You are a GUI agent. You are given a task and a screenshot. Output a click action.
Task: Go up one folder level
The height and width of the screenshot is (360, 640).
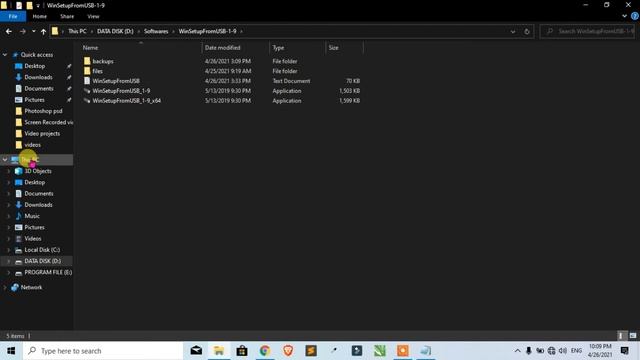43,31
